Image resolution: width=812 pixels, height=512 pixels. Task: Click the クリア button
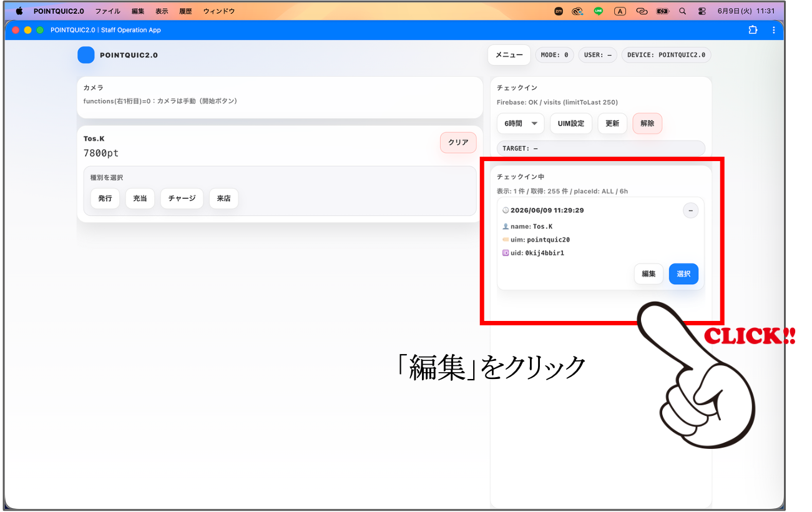[458, 142]
